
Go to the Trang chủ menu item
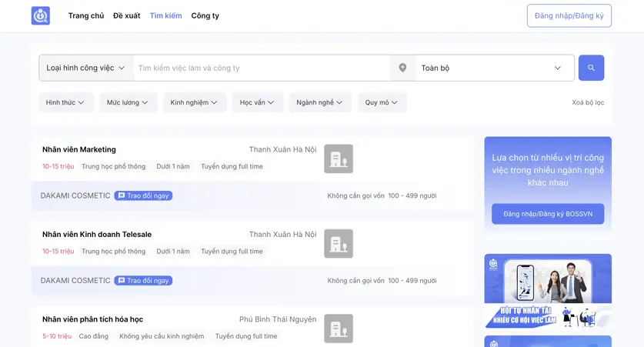86,15
